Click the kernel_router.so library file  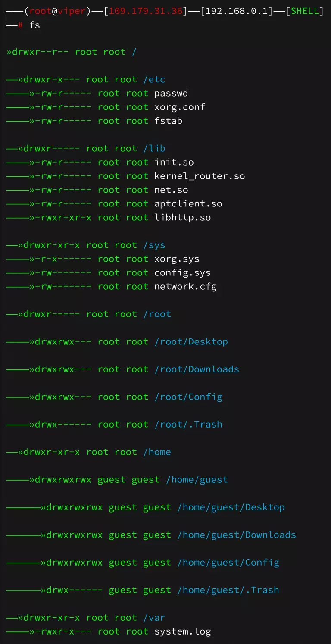(x=200, y=176)
